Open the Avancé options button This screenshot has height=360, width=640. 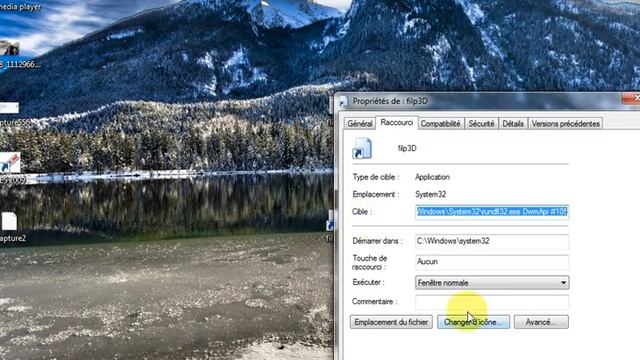coord(541,322)
